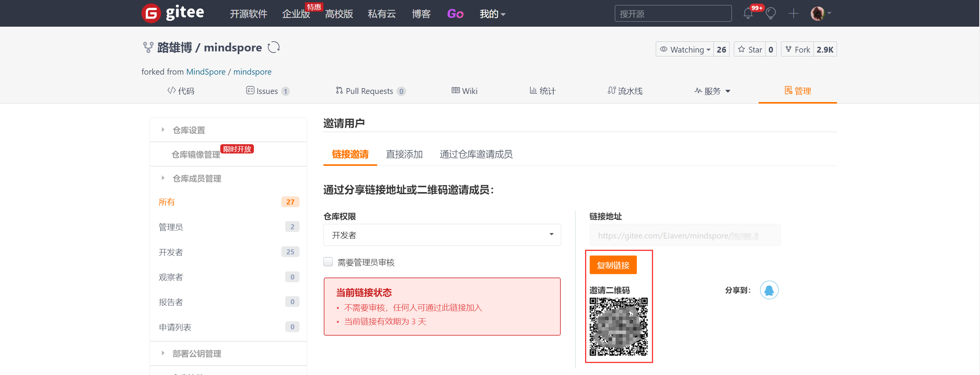Image resolution: width=980 pixels, height=375 pixels.
Task: Select the 通过仓库邀请成员 tab
Action: 476,154
